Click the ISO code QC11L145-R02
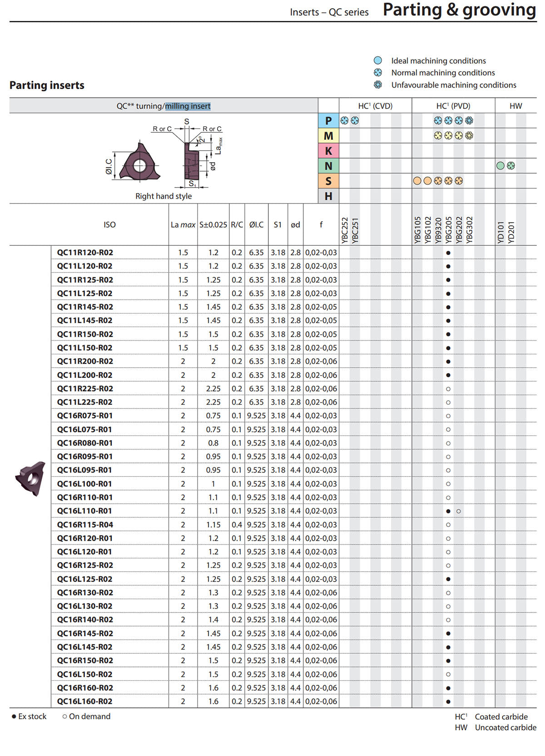Image resolution: width=545 pixels, height=756 pixels. [x=85, y=320]
